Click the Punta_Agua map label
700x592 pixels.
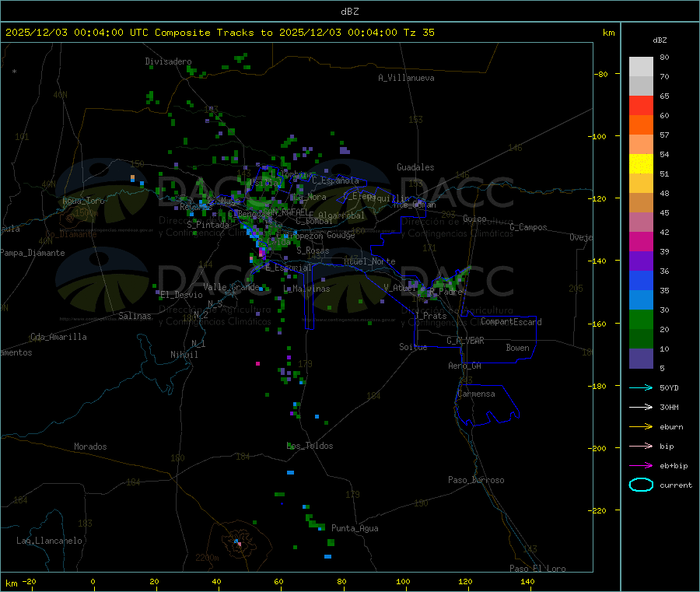tap(355, 528)
